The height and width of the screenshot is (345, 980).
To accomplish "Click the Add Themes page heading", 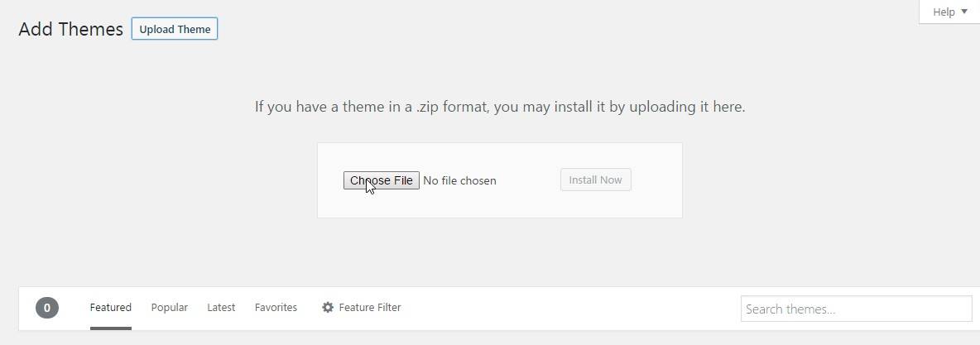I will coord(70,29).
